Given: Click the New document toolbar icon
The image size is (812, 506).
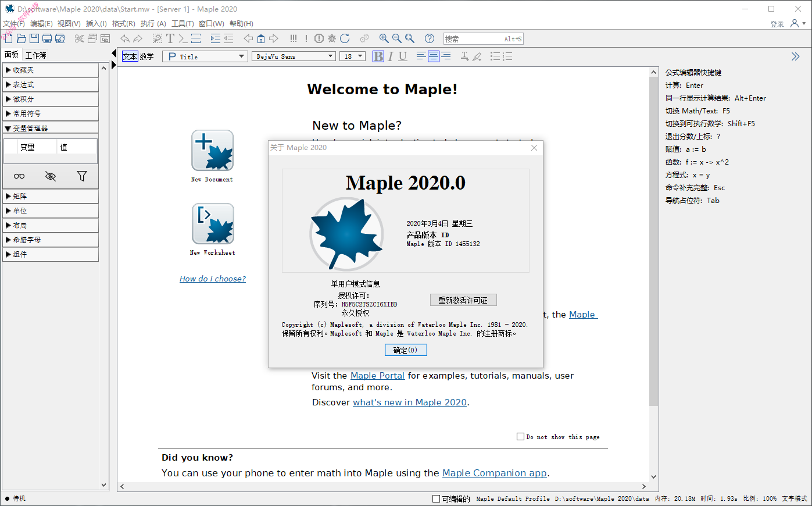Looking at the screenshot, I should click(x=8, y=38).
